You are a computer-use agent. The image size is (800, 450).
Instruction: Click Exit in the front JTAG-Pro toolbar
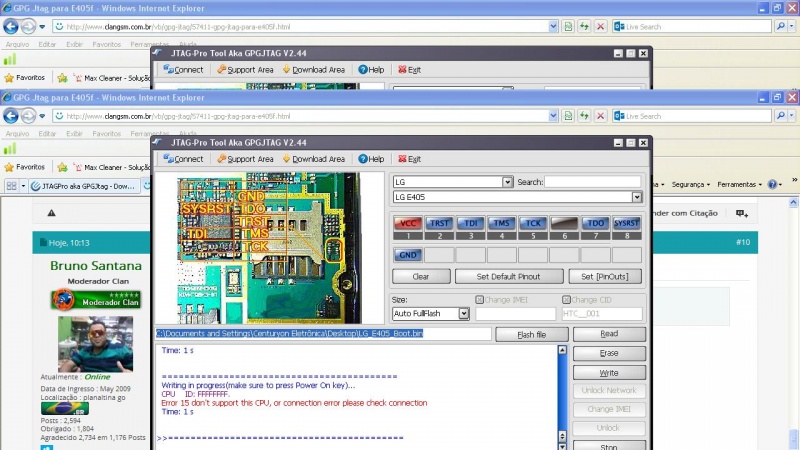tap(410, 159)
